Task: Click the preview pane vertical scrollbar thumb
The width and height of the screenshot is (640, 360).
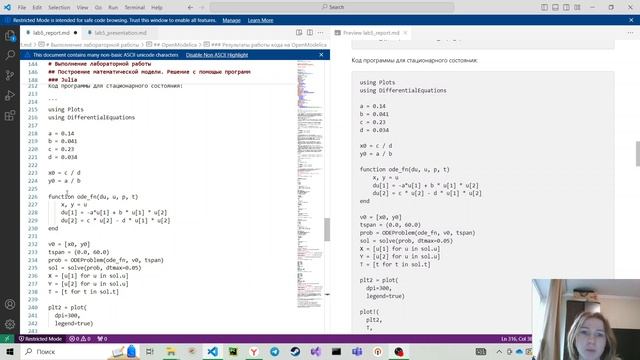Action: (638, 154)
